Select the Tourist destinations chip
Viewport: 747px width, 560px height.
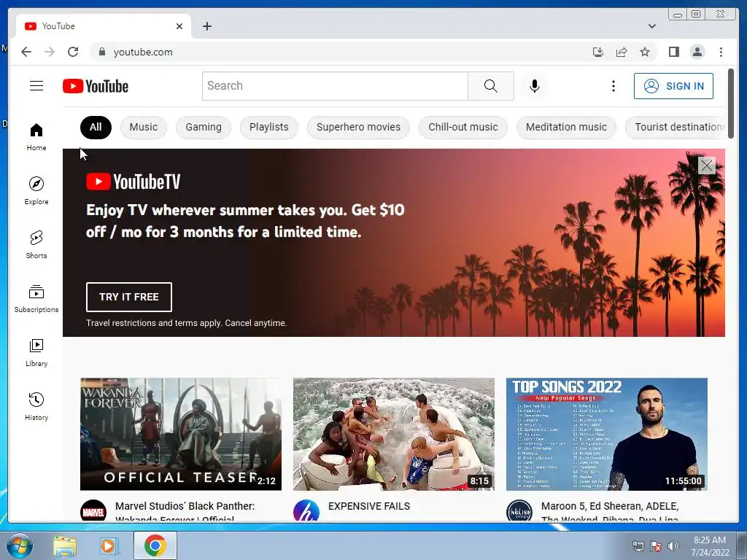coord(676,127)
